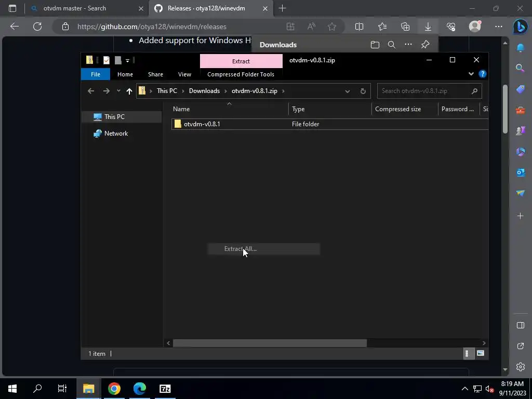This screenshot has height=399, width=532.
Task: Open Edge Downloads toolbar icon
Action: tap(428, 26)
